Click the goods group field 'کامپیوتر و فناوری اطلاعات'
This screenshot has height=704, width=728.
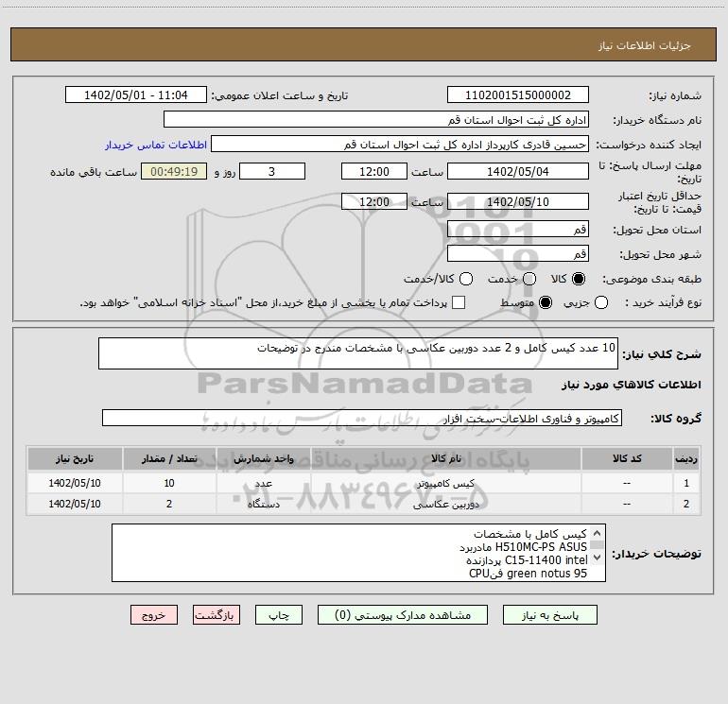pos(362,418)
